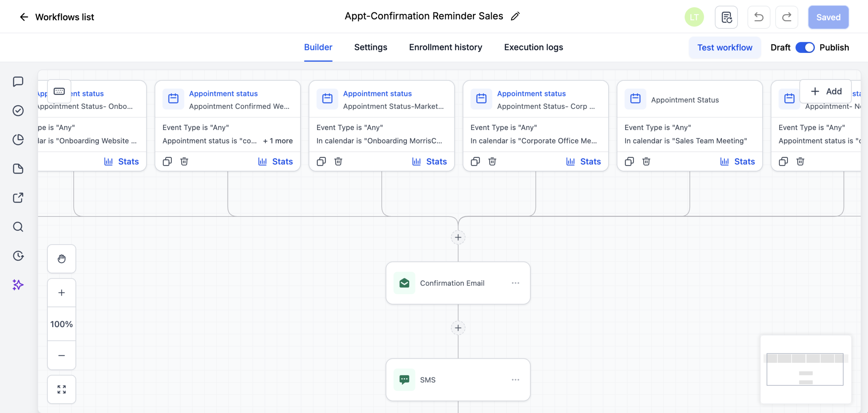Open the Enrollment history tab

[x=446, y=47]
